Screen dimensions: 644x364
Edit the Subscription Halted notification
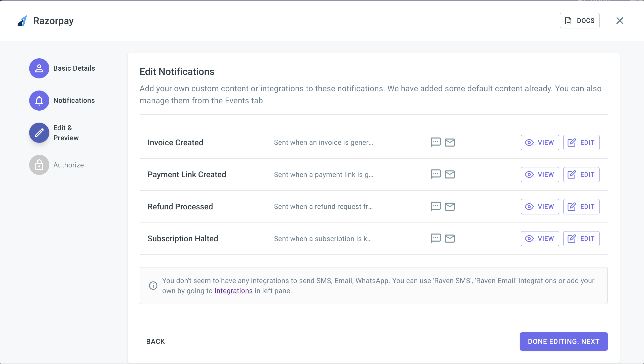[x=581, y=239]
